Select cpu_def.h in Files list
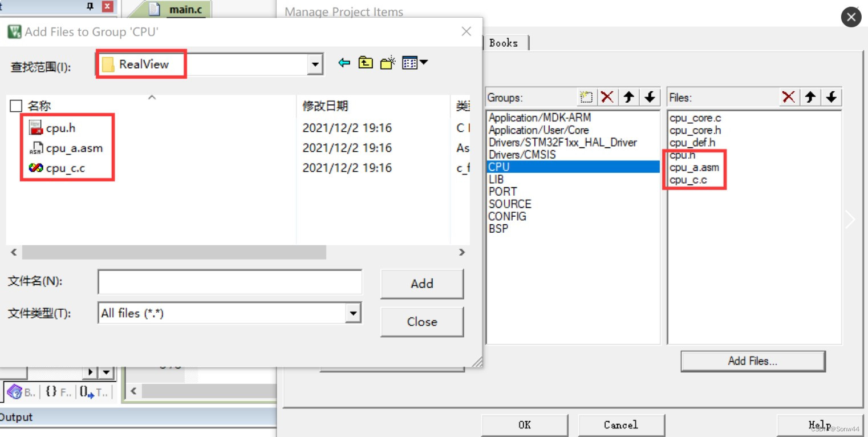Image resolution: width=868 pixels, height=437 pixels. (x=692, y=143)
